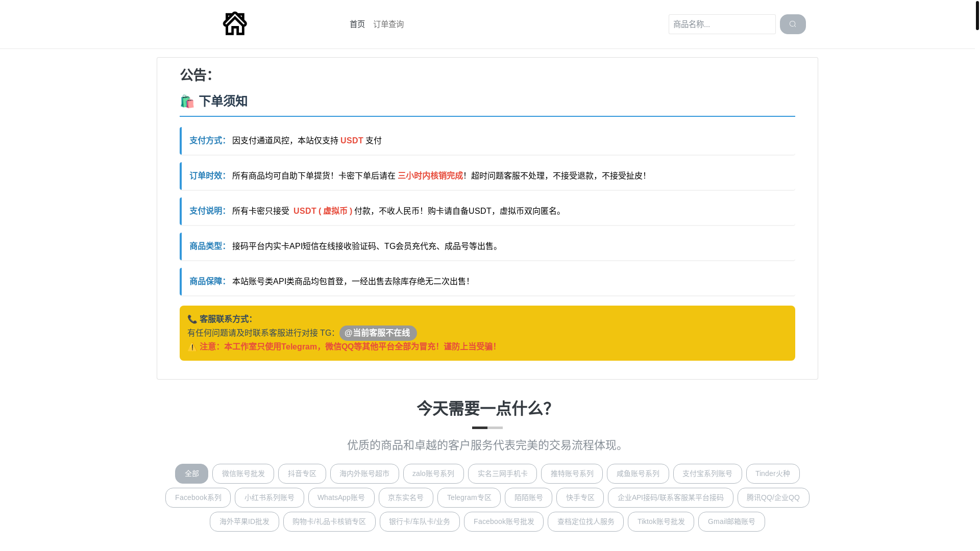980x551 pixels.
Task: Filter by 购物卡/礼品卡核销专区
Action: click(x=329, y=521)
